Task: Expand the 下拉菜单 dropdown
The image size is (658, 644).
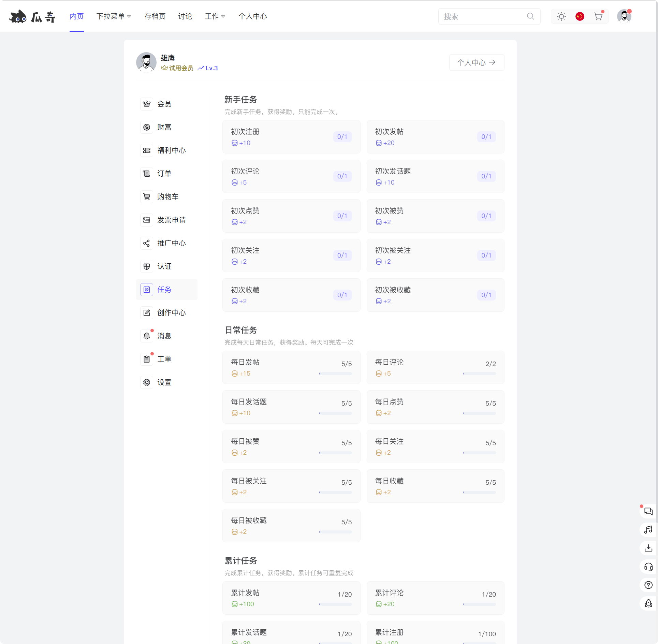Action: 114,16
